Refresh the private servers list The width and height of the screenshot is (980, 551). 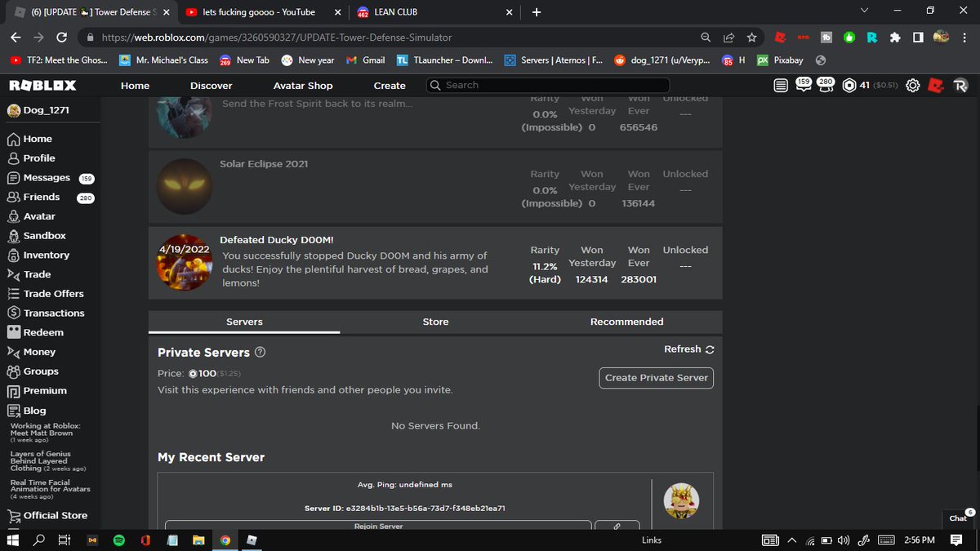click(689, 349)
